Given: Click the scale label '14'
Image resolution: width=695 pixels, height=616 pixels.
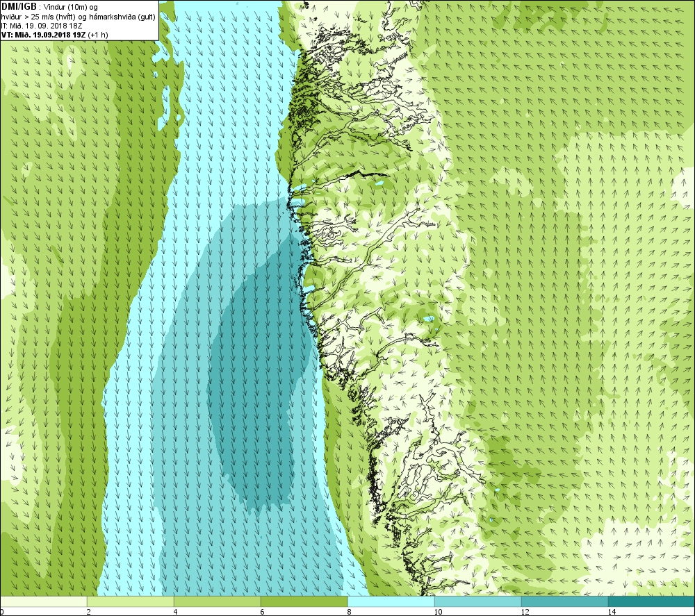Looking at the screenshot, I should click(x=612, y=612).
